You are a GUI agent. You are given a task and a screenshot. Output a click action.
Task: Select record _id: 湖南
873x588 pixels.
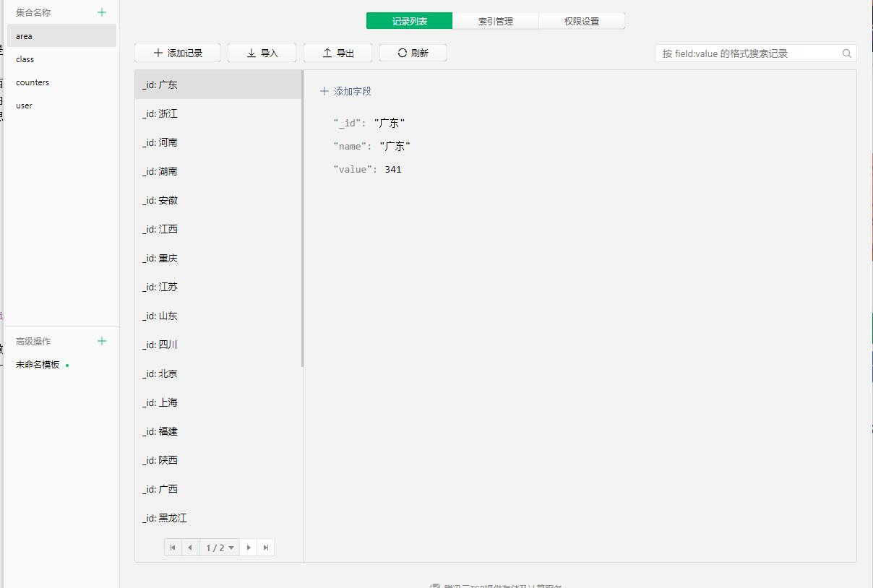(218, 171)
